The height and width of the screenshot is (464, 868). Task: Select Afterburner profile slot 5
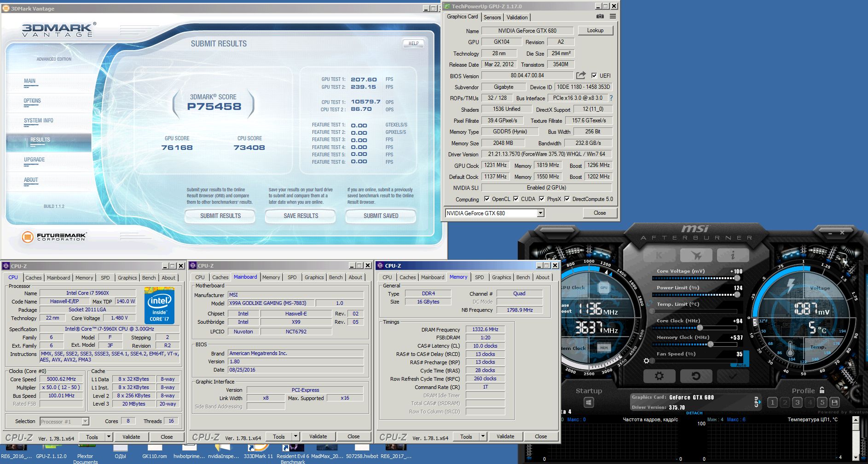[x=822, y=402]
